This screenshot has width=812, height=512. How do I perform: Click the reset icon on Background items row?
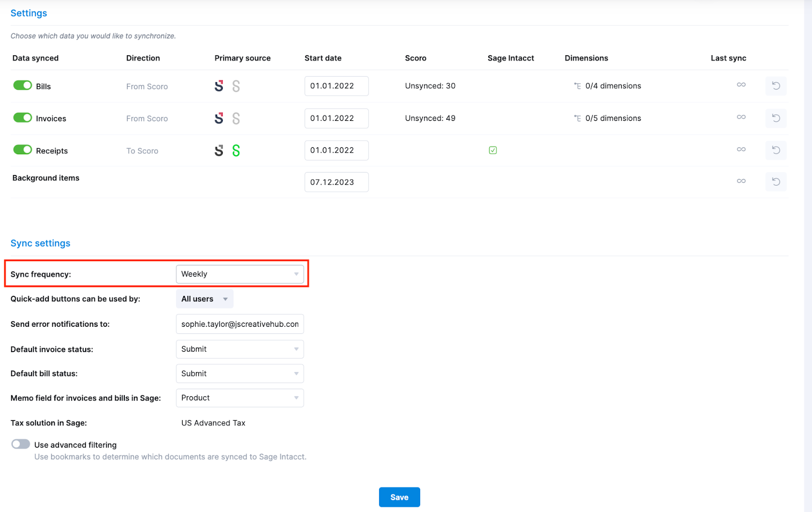coord(775,182)
